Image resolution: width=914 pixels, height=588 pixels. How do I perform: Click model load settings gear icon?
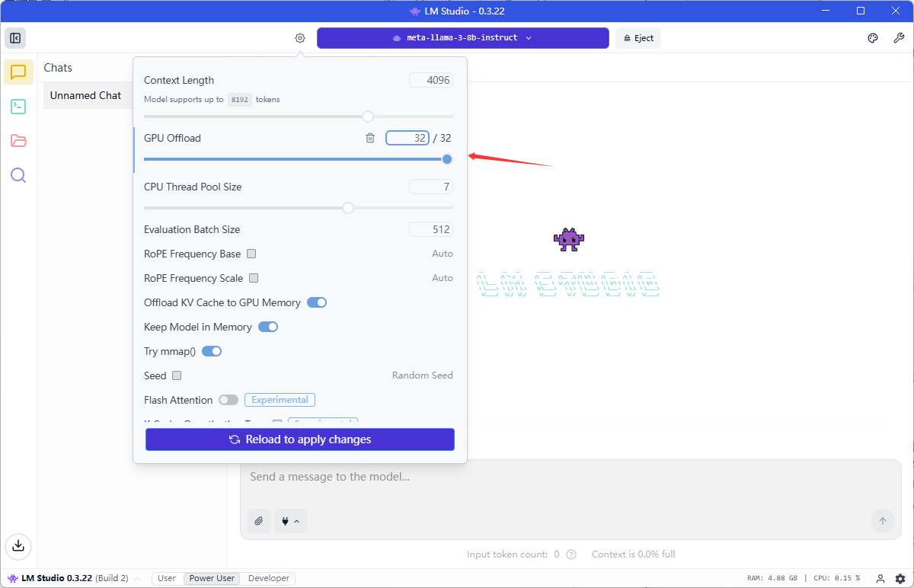pos(300,38)
